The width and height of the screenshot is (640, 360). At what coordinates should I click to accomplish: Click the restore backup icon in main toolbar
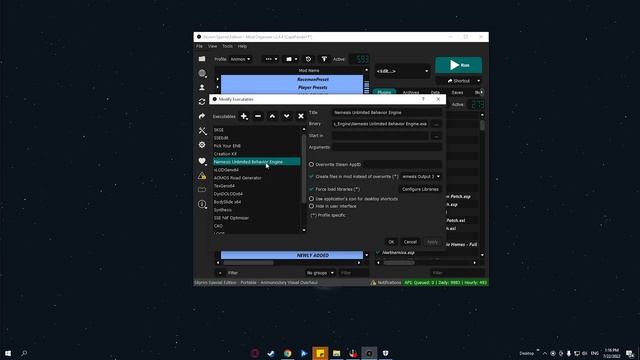click(308, 59)
